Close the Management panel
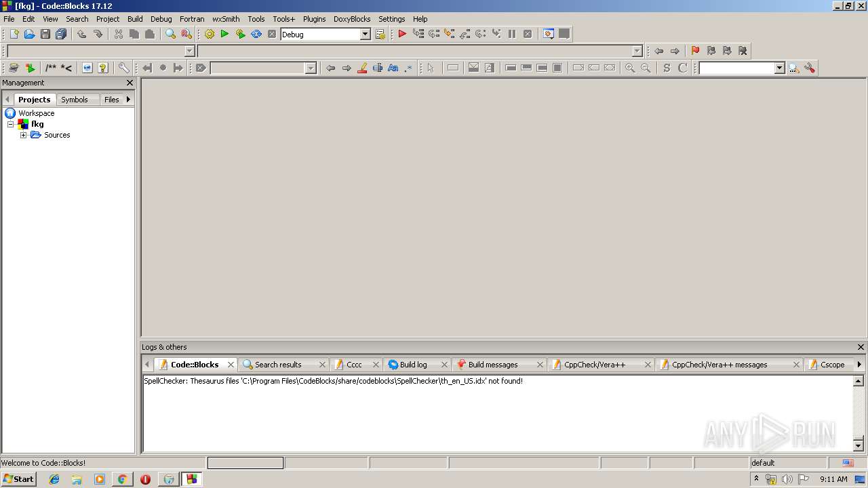 coord(130,83)
